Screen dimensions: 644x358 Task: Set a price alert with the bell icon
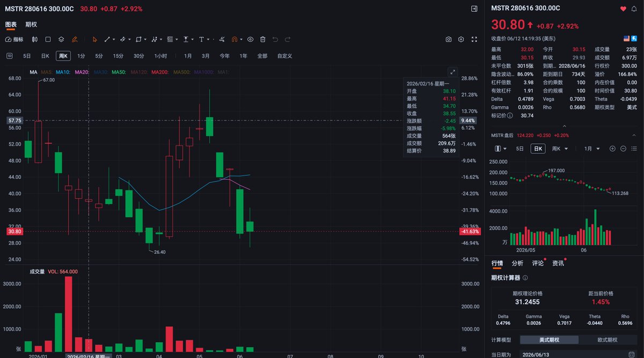point(635,9)
